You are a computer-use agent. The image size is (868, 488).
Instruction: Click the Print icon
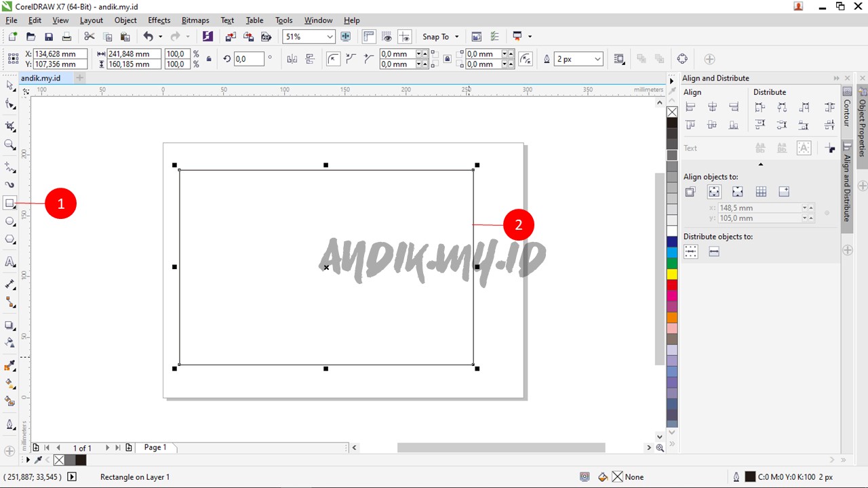coord(66,37)
